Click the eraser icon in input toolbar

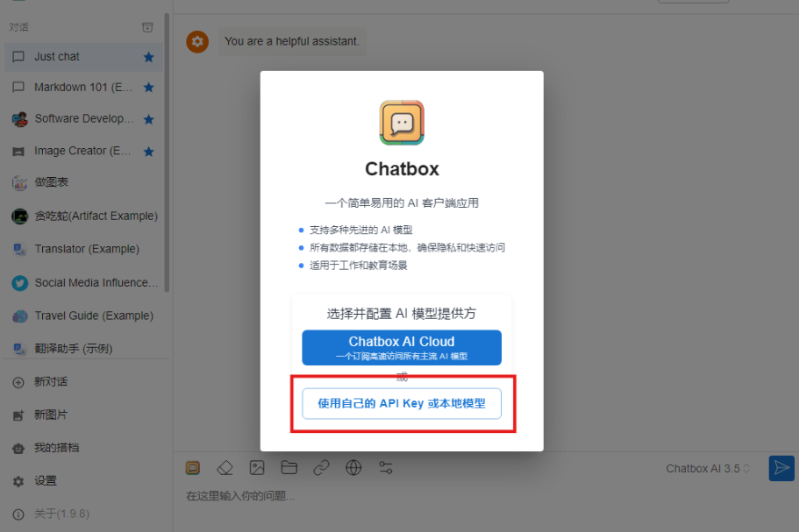coord(225,468)
